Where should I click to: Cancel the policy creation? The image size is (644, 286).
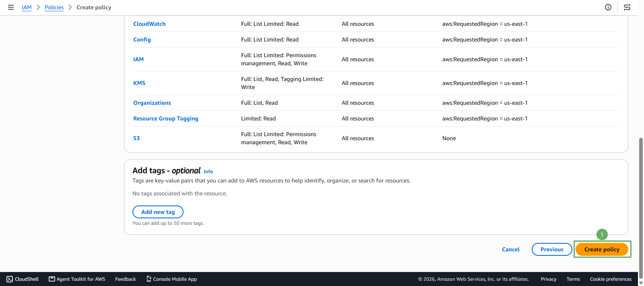pyautogui.click(x=511, y=249)
